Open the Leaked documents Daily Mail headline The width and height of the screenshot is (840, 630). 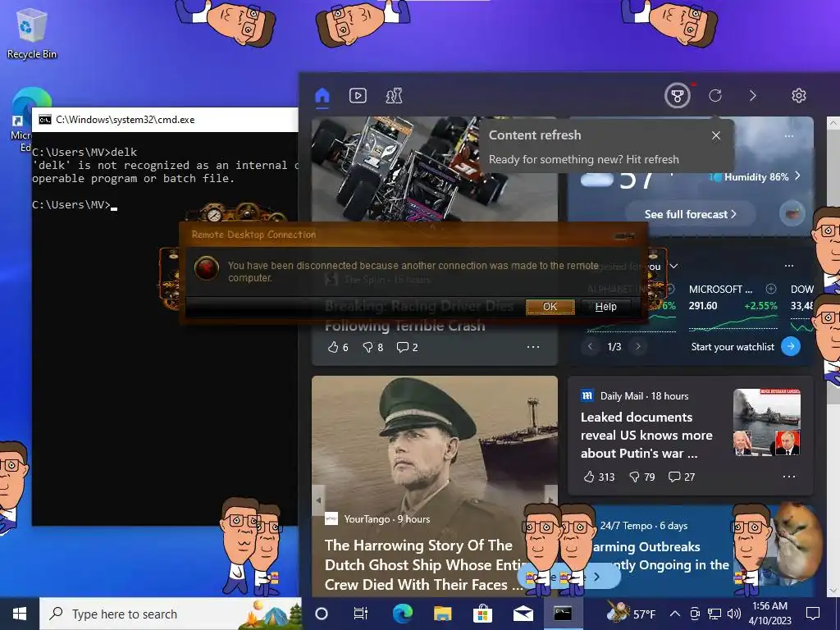pyautogui.click(x=646, y=435)
